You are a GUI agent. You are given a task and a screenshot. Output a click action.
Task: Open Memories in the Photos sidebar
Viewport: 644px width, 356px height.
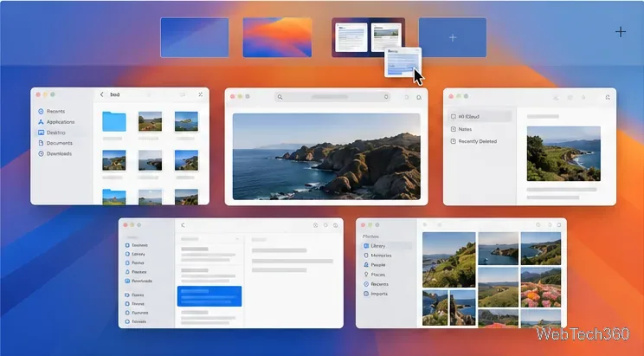(381, 256)
